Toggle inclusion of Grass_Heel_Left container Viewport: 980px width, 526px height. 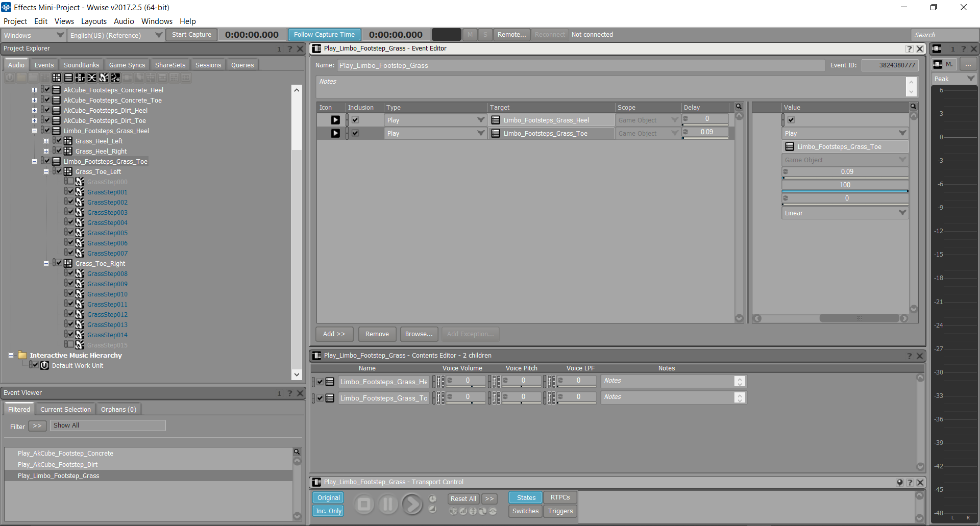pyautogui.click(x=59, y=140)
